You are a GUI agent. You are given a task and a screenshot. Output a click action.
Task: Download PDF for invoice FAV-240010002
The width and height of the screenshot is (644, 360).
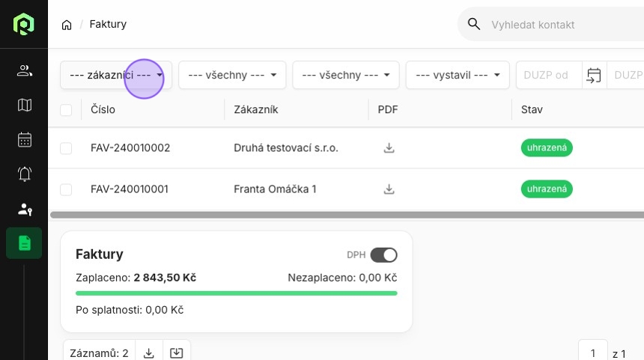[x=389, y=148]
